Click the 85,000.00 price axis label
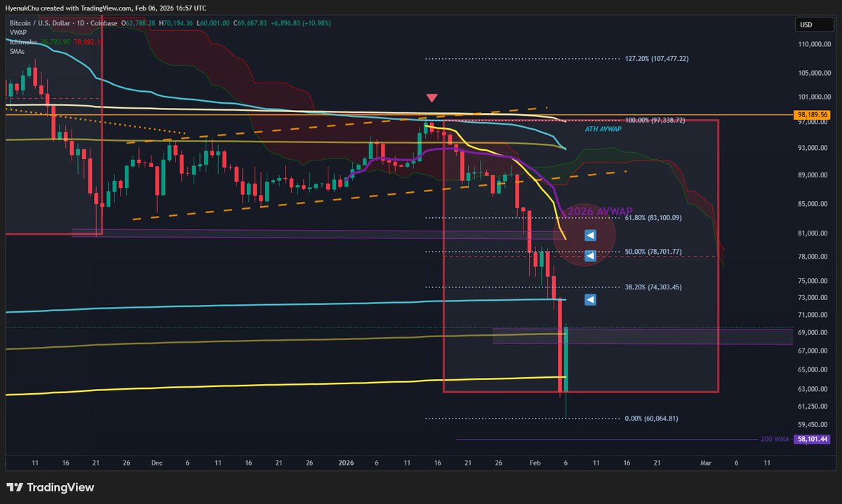This screenshot has width=842, height=504. (x=811, y=204)
